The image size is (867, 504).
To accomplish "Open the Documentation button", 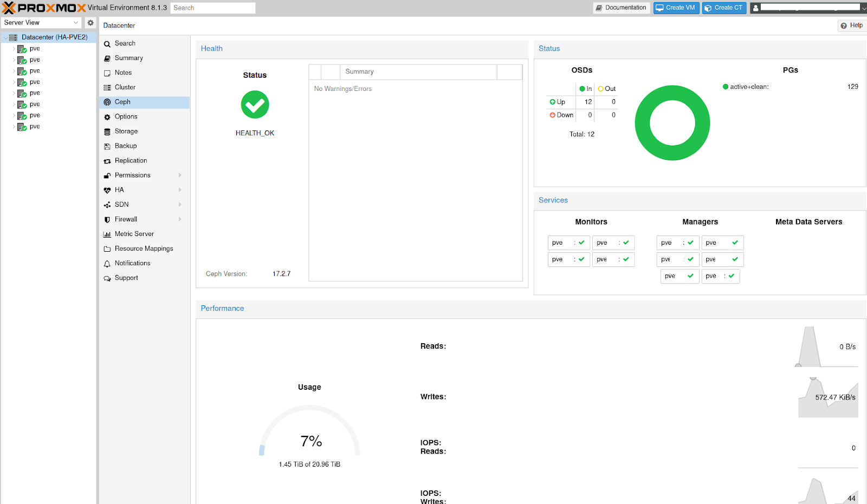I will pos(621,8).
